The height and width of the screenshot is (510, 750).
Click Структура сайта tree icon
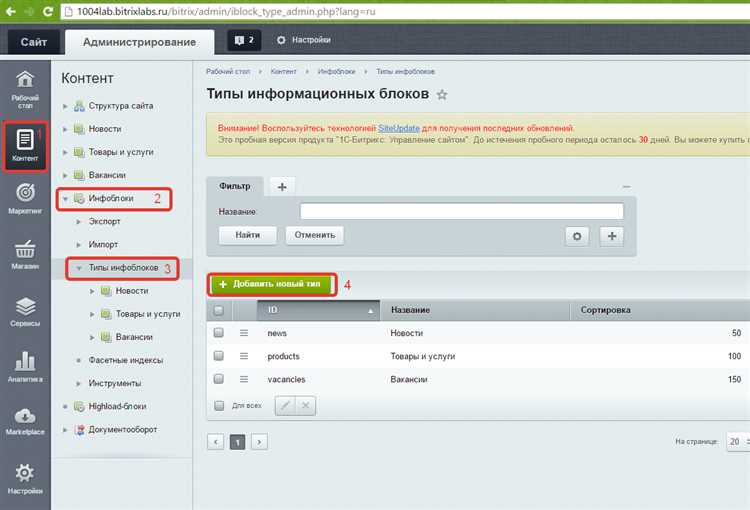point(79,106)
